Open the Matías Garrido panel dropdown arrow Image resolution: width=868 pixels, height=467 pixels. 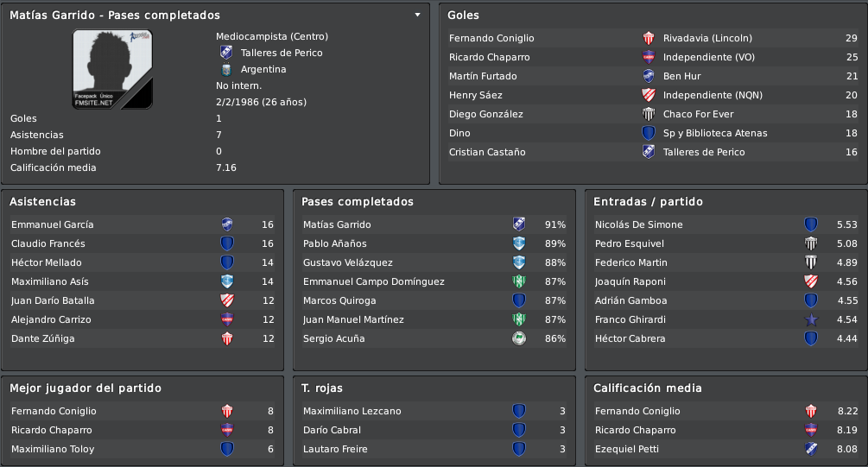click(x=417, y=15)
